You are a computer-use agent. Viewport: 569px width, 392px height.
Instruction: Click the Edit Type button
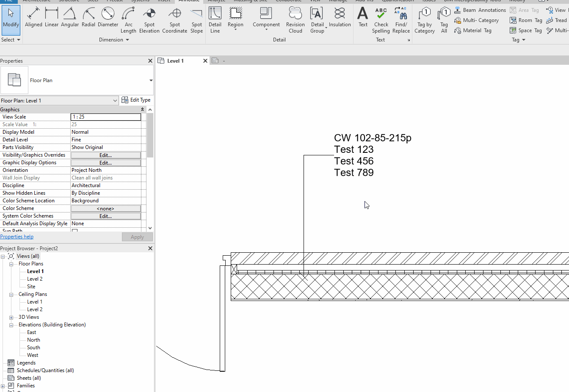click(136, 99)
